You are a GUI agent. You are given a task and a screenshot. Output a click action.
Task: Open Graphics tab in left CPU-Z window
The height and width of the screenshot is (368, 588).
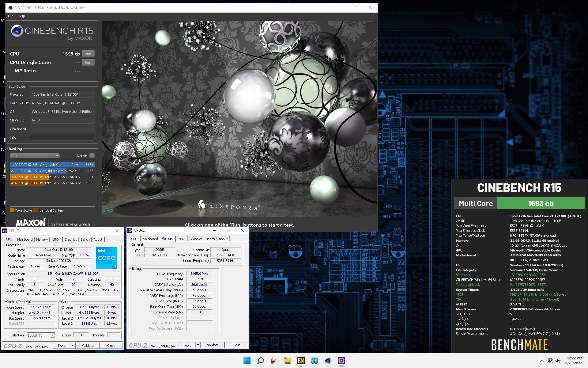(x=71, y=240)
